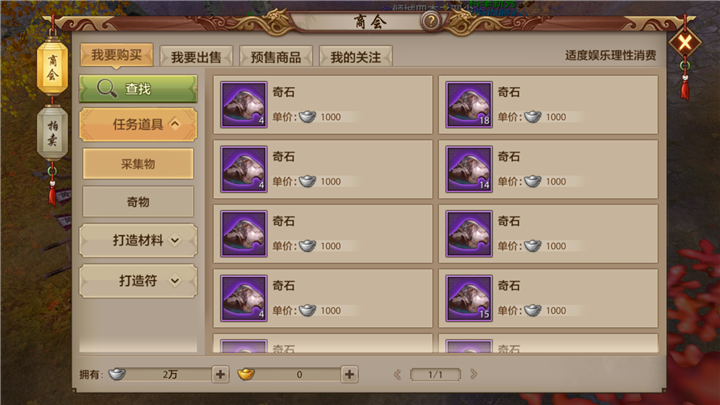This screenshot has width=720, height=405.
Task: Click the green 查找 search button
Action: pos(138,89)
